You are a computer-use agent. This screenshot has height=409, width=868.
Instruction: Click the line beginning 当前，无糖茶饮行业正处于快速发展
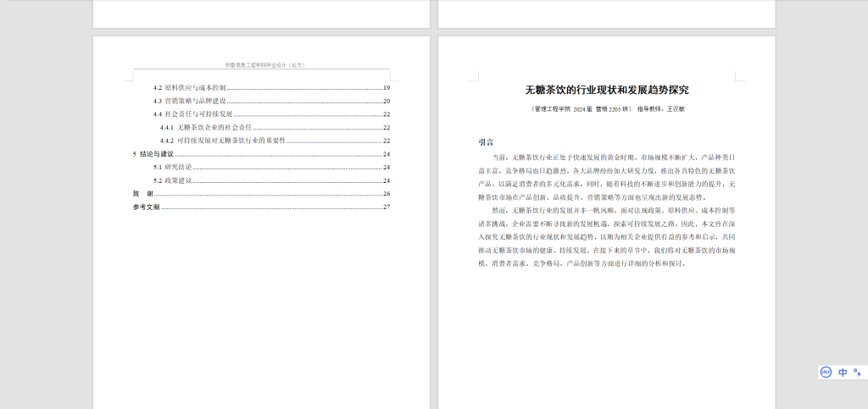[x=614, y=157]
